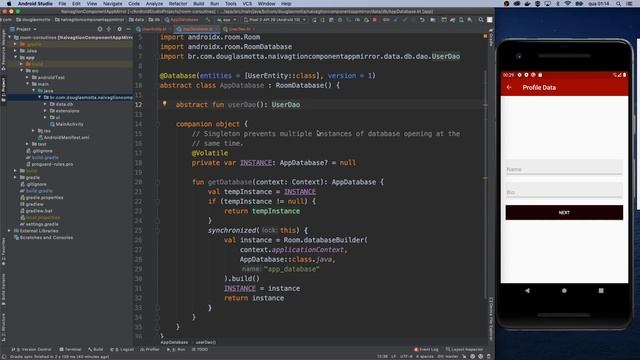
Task: Open the Layout Inspector panel
Action: coord(464,349)
